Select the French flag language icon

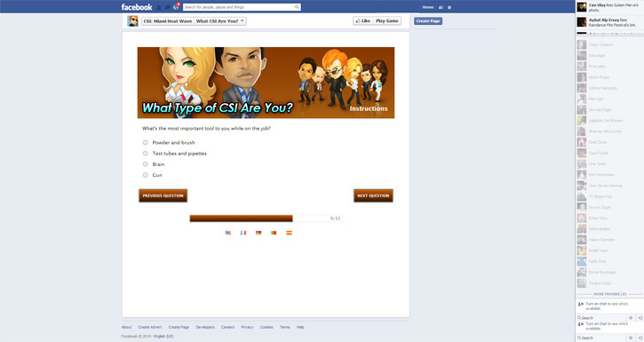coord(243,233)
